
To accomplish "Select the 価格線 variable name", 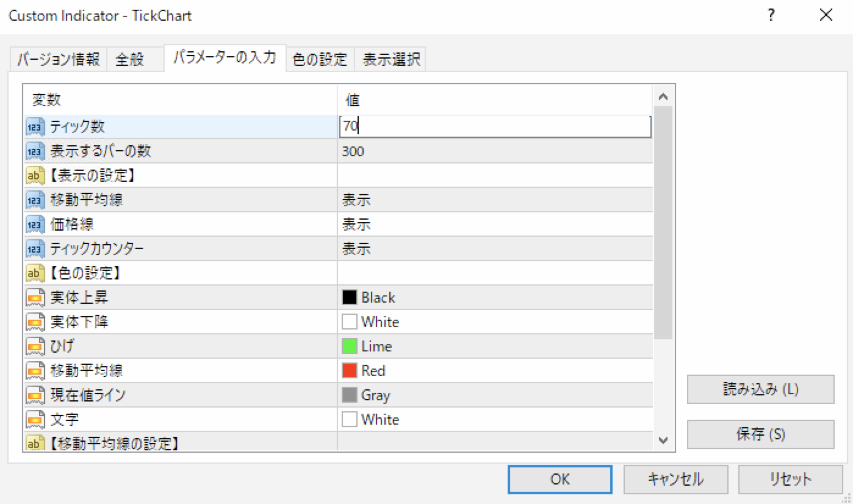I will [x=71, y=225].
